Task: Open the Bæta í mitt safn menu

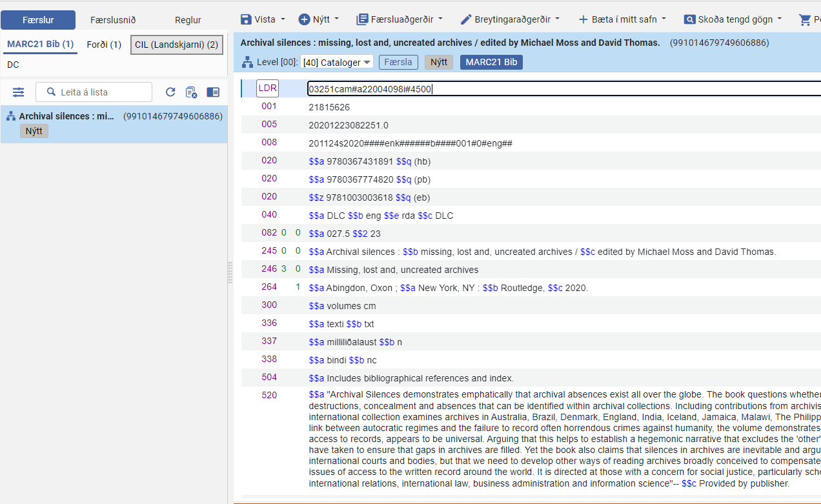Action: 622,19
